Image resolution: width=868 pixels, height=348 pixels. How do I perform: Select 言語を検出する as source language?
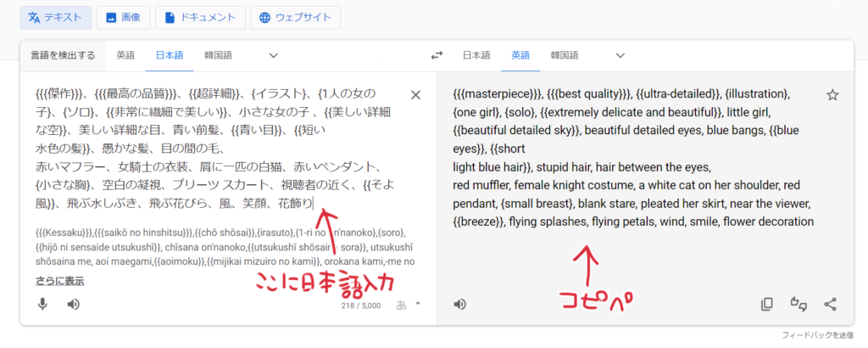coord(64,56)
